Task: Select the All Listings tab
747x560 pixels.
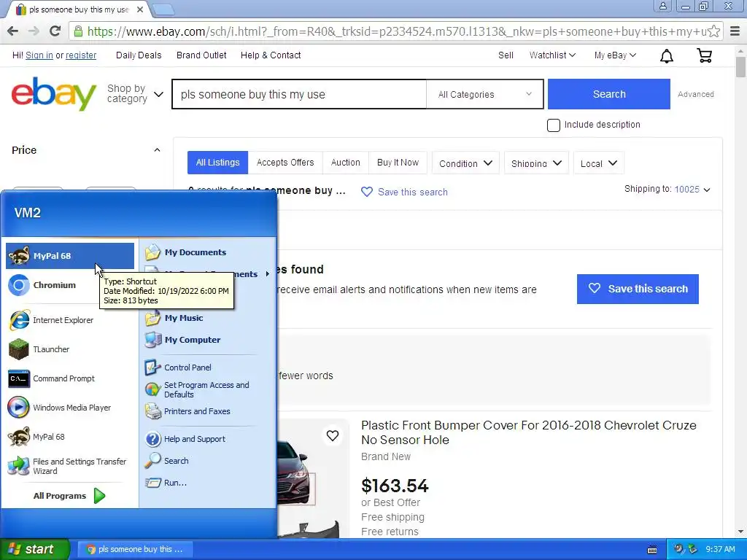Action: tap(217, 163)
